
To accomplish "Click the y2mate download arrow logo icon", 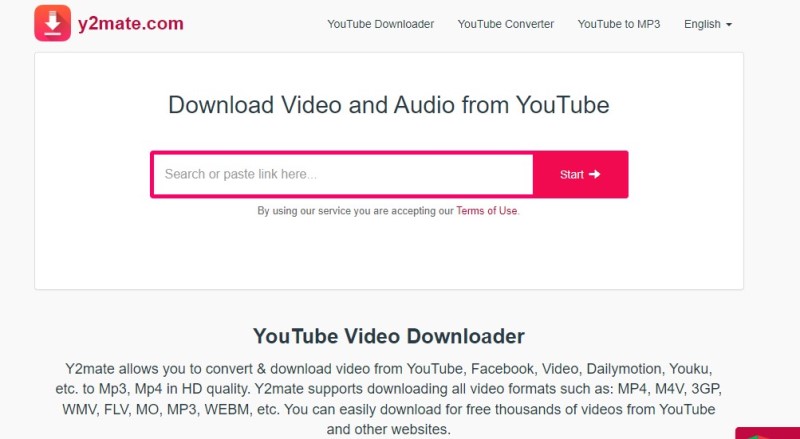I will pos(53,23).
